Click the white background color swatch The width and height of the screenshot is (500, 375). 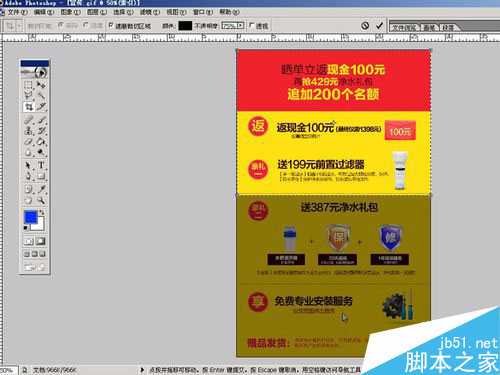pyautogui.click(x=40, y=227)
